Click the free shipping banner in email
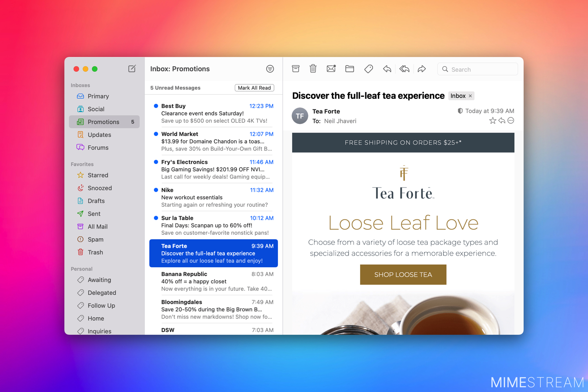588x392 pixels. click(x=403, y=143)
